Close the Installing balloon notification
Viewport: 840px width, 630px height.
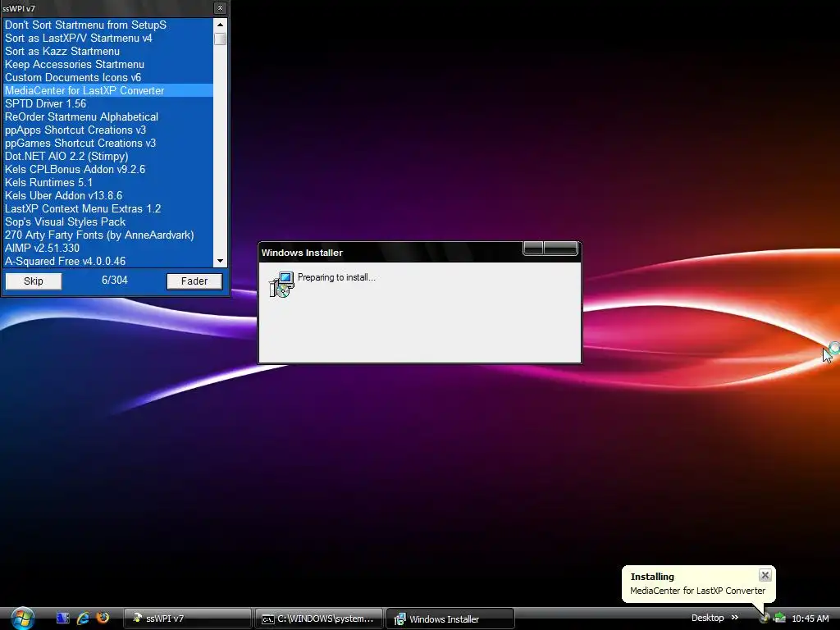765,575
